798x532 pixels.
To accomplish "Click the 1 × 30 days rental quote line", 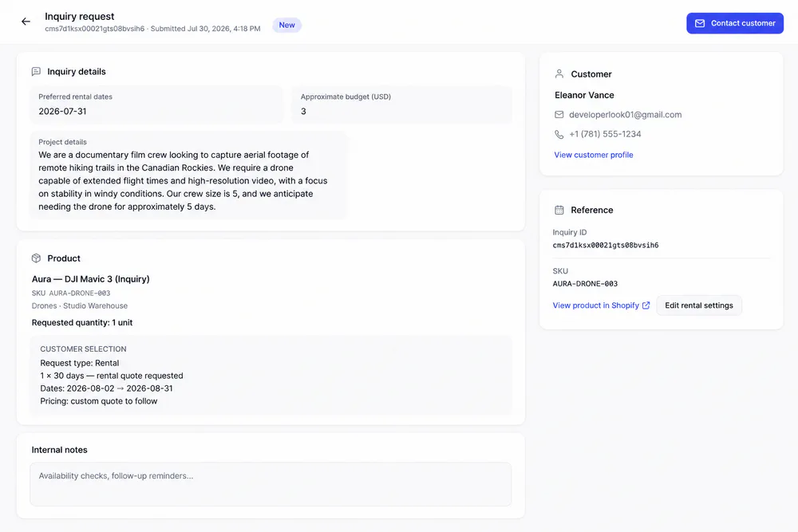I will pos(112,376).
